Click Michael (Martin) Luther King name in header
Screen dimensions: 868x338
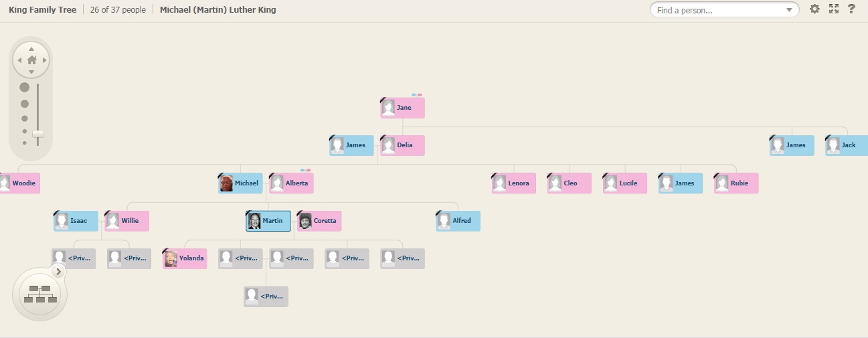pyautogui.click(x=218, y=10)
